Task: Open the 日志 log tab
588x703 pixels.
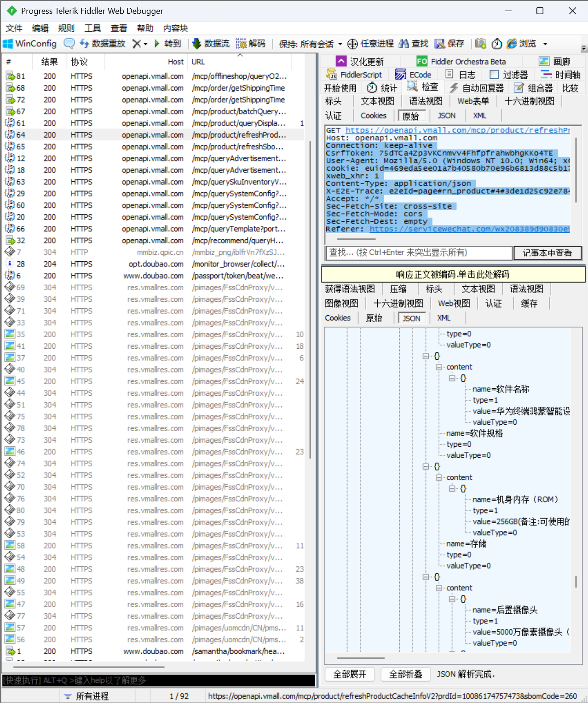Action: [x=461, y=75]
